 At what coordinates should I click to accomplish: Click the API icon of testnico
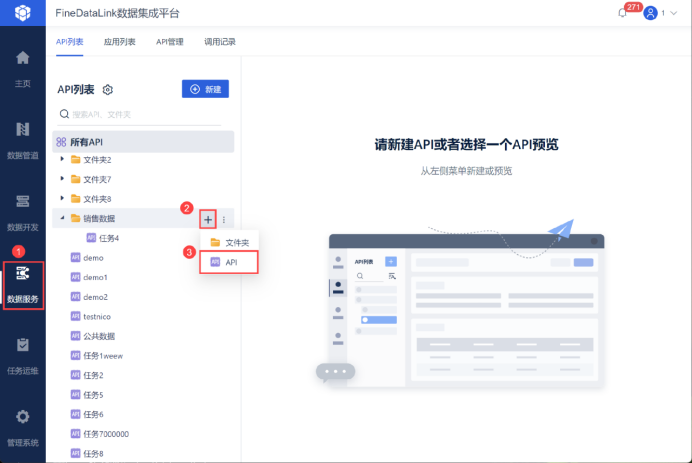75,316
